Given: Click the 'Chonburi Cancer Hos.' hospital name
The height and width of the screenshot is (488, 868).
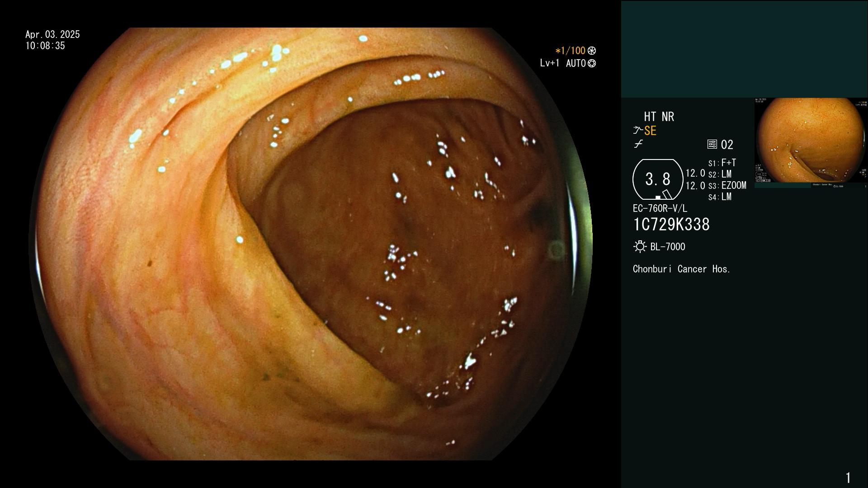Looking at the screenshot, I should click(682, 269).
